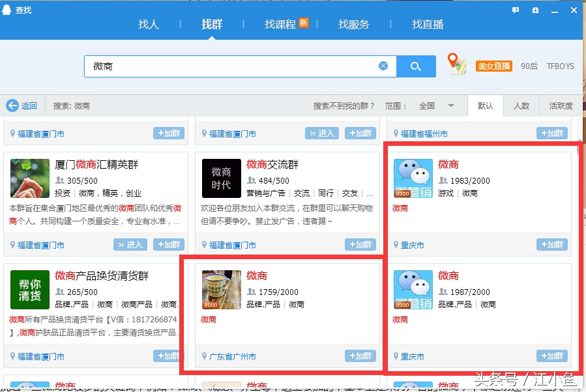The image size is (586, 392).
Task: Switch to the 找人 tab
Action: coord(149,25)
